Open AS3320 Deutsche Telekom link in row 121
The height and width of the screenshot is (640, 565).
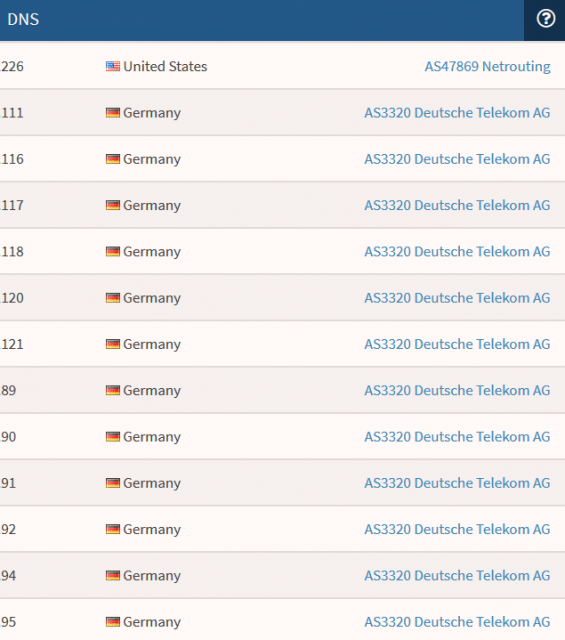click(457, 344)
